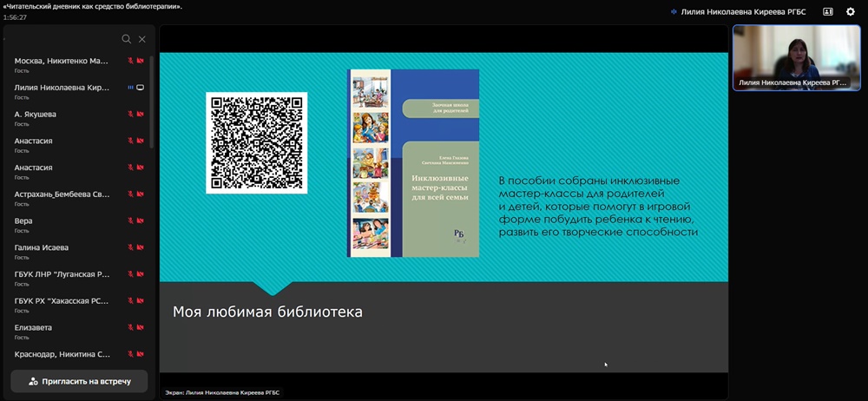868x401 pixels.
Task: Click the speaking indicator in Лилия Николаевна Кир... row
Action: pyautogui.click(x=131, y=88)
